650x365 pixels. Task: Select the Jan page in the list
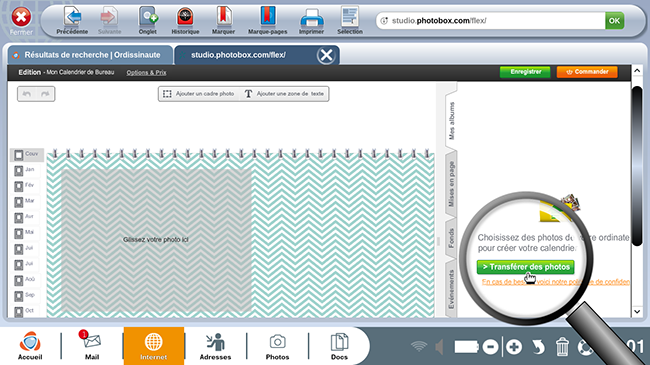pyautogui.click(x=26, y=170)
